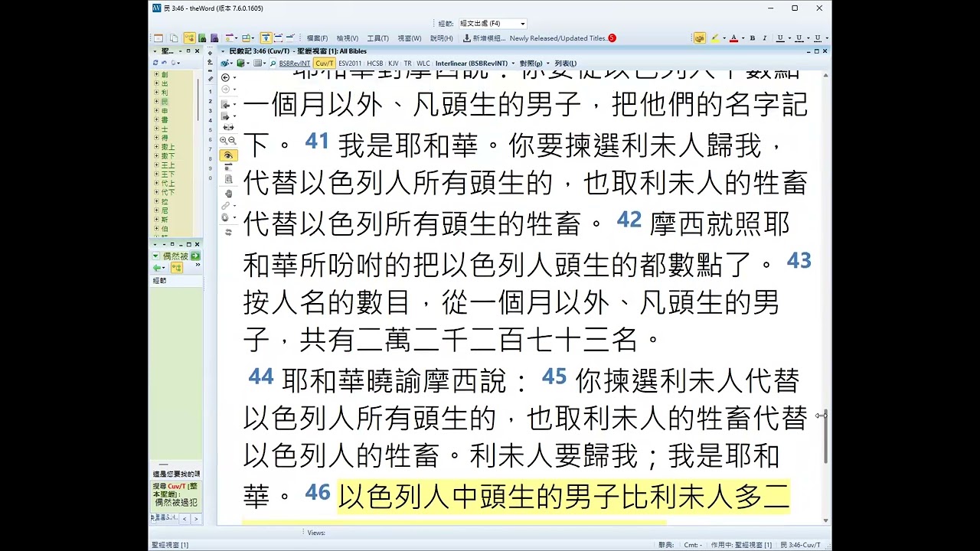Screen dimensions: 980x551
Task: Toggle the eye view options icon
Action: point(228,155)
